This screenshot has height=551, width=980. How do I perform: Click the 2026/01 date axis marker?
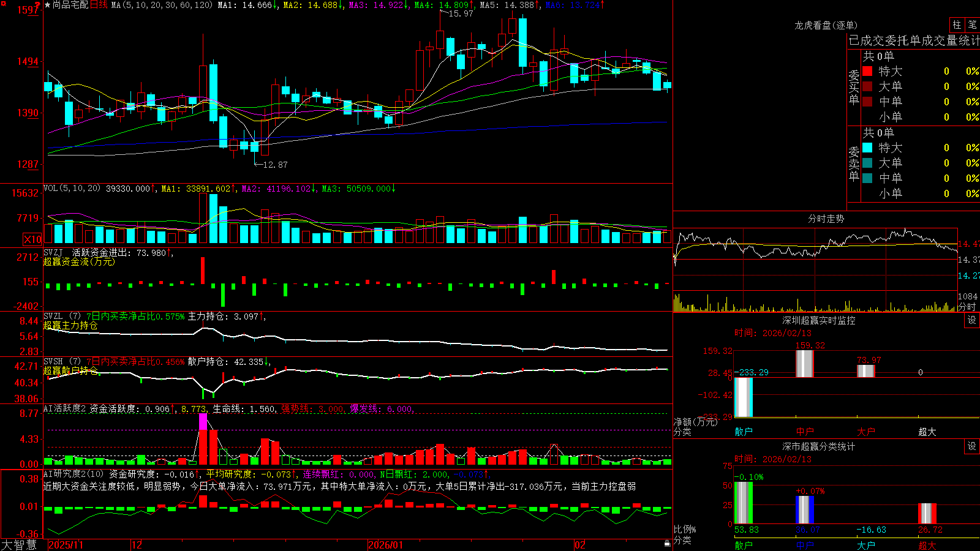(386, 545)
